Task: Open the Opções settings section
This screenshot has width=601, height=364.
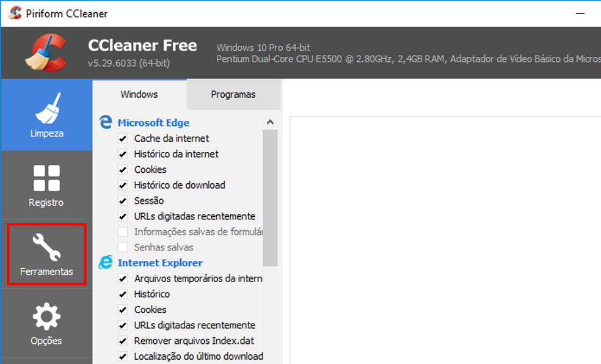Action: click(47, 323)
